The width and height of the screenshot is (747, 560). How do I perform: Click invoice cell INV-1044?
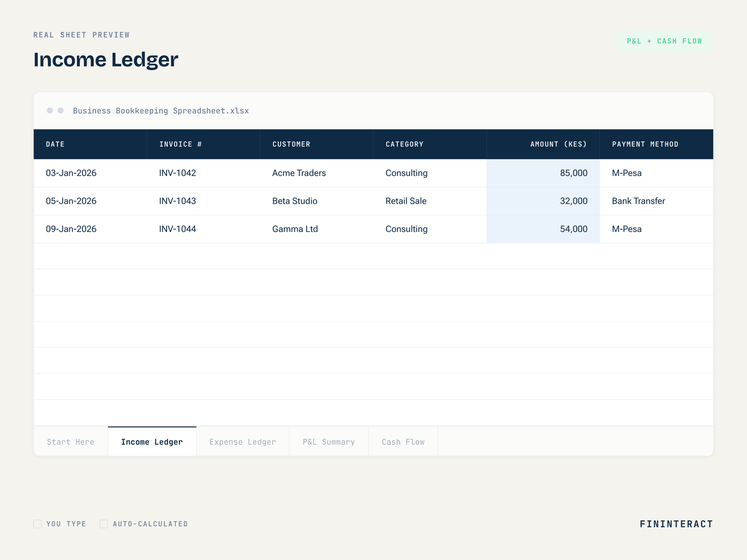coord(204,229)
